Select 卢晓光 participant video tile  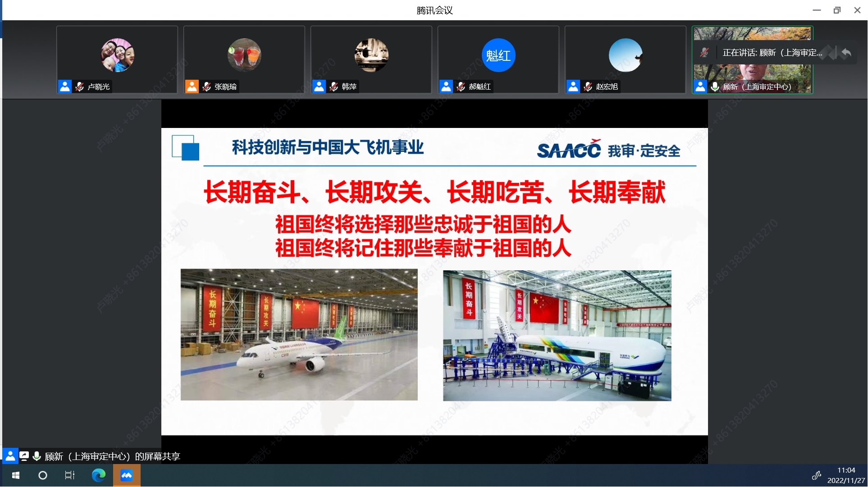click(117, 59)
